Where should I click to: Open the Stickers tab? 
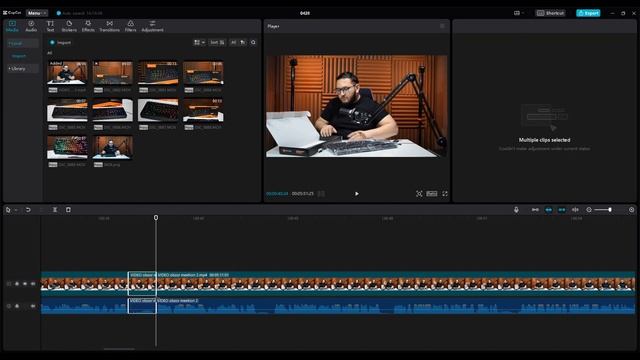click(69, 26)
